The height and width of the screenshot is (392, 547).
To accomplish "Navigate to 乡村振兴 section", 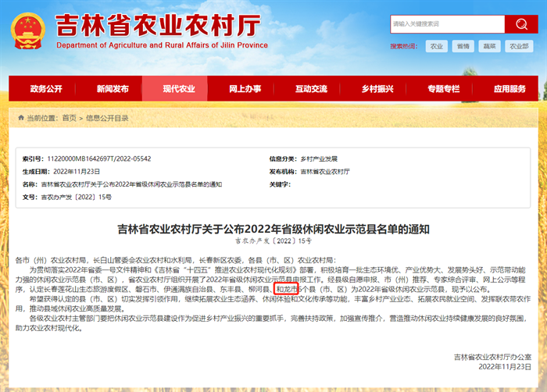I will [377, 89].
